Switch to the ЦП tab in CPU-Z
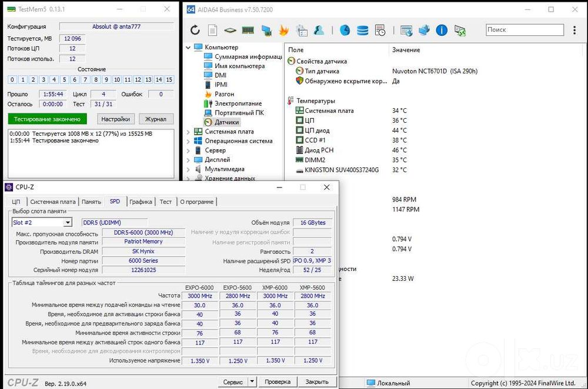The image size is (588, 389). click(16, 202)
